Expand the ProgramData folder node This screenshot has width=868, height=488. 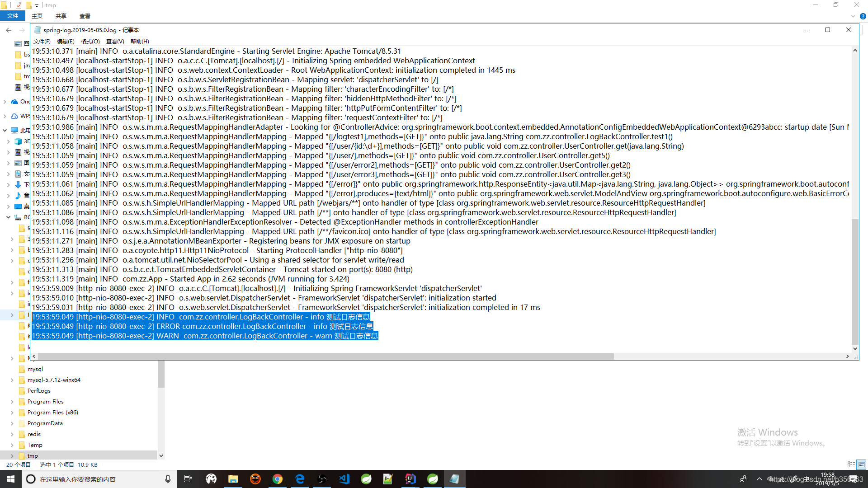coord(12,423)
